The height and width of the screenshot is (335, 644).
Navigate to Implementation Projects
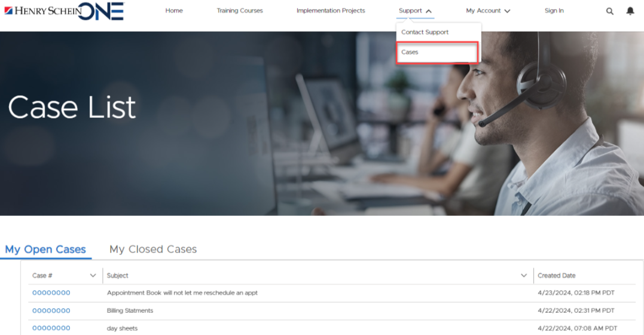click(x=331, y=11)
